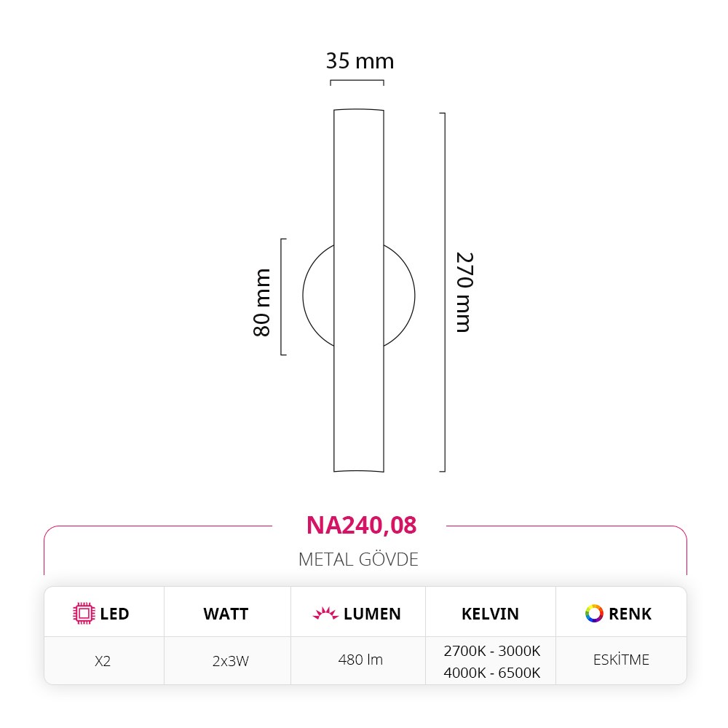Click the pink LED chip icon
This screenshot has height=728, width=728.
84,613
